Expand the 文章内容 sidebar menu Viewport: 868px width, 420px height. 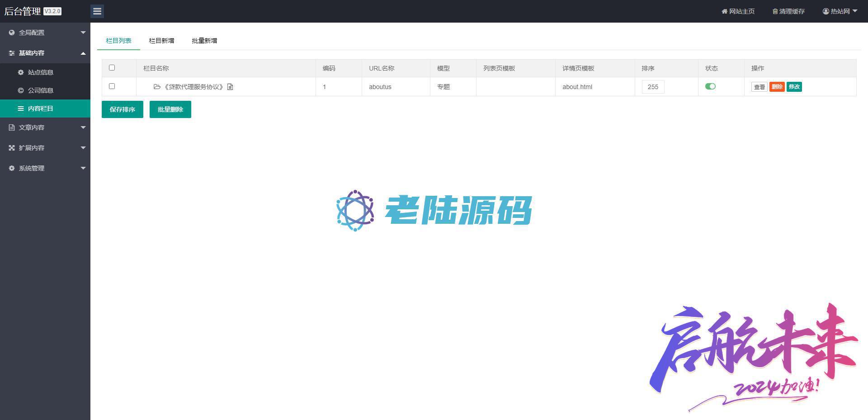[45, 127]
